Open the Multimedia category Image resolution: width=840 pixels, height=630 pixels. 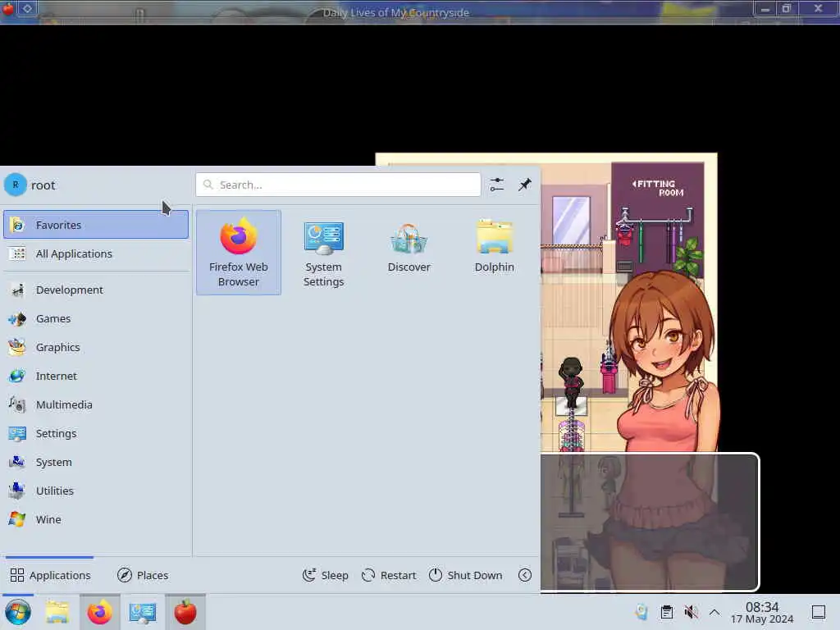(x=96, y=404)
